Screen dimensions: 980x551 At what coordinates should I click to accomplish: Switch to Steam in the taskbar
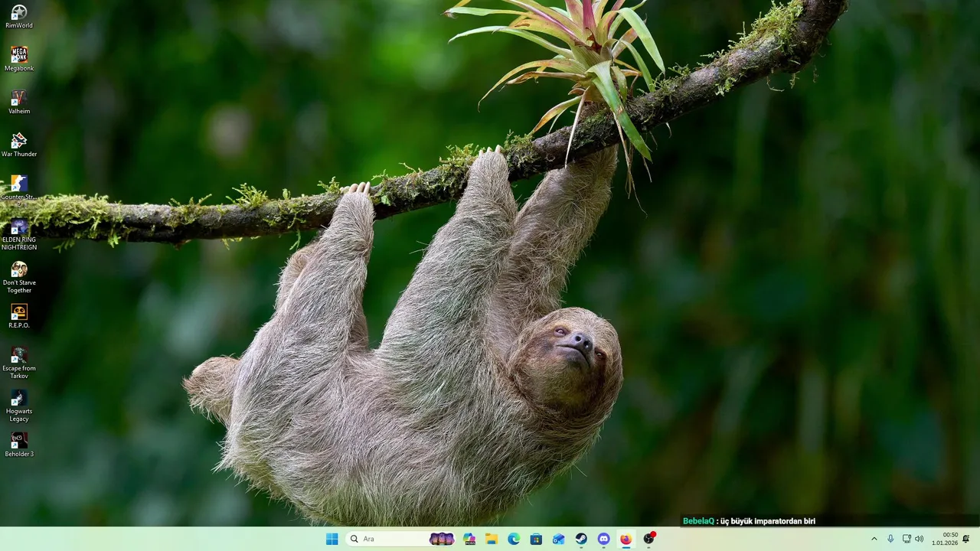581,539
